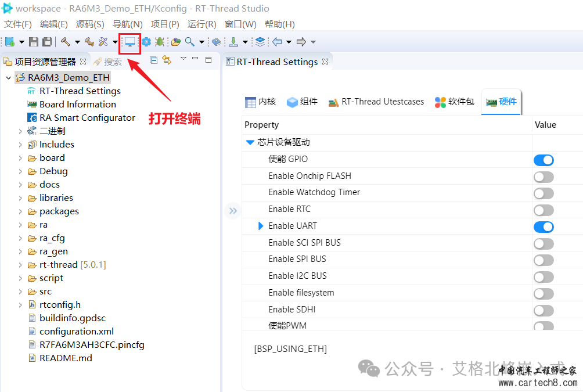This screenshot has height=392, width=583.
Task: Click the blue book icon in the toolbar
Action: tap(217, 42)
